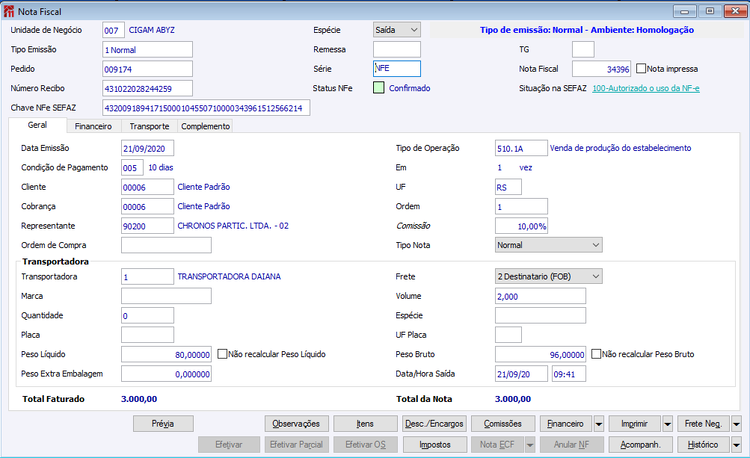Switch to the Complemento tab
Screen dimensions: 750x458
click(206, 126)
